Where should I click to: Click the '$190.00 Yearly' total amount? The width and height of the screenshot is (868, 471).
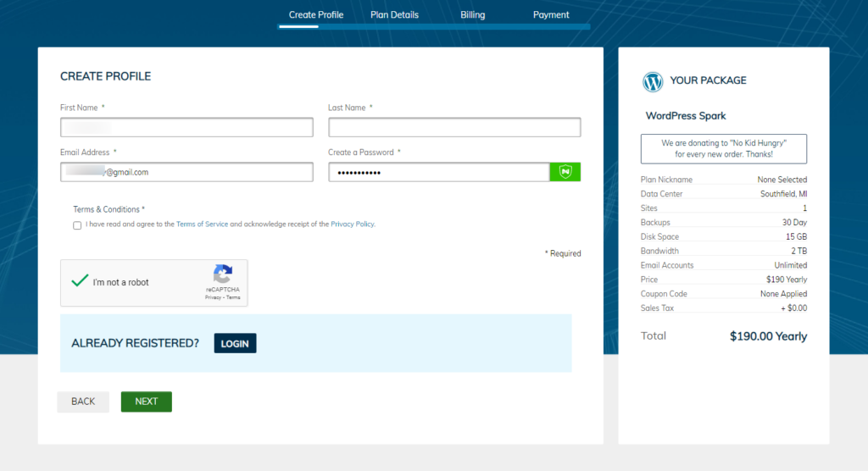pos(768,336)
